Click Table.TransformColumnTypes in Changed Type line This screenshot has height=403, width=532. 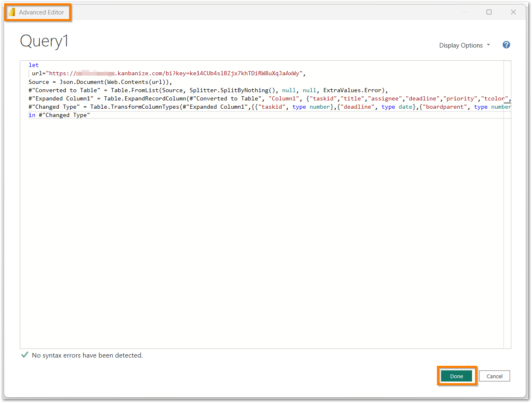point(135,107)
